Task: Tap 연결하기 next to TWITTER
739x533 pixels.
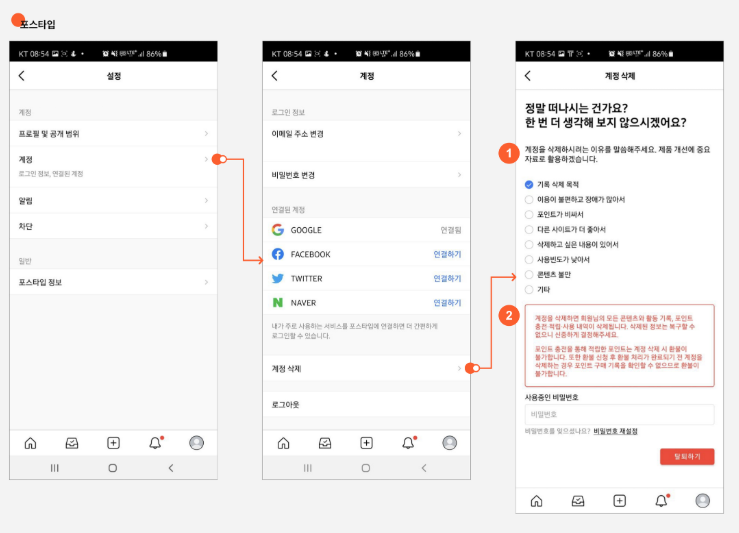Action: pos(447,279)
